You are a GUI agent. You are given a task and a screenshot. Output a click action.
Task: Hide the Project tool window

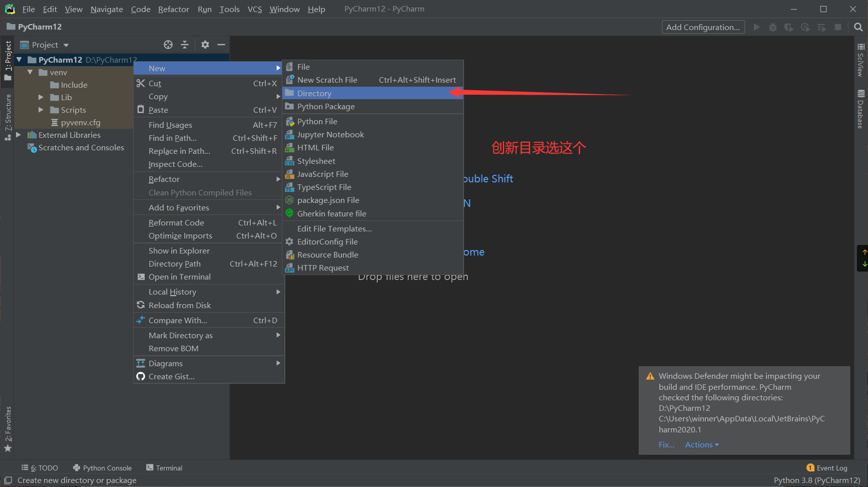[221, 45]
